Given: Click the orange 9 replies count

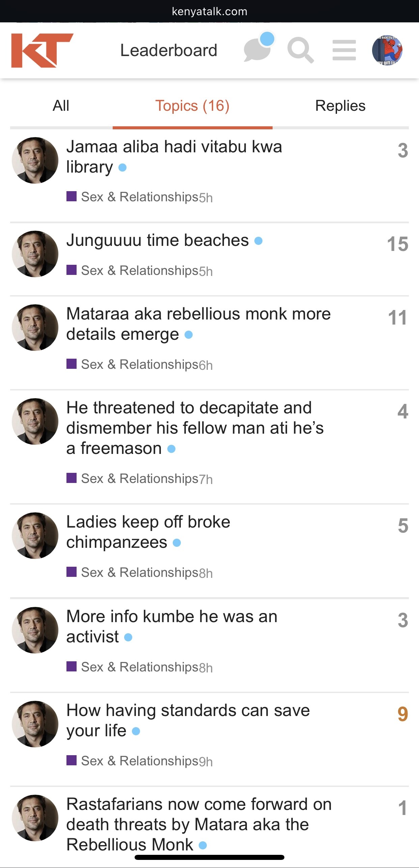Looking at the screenshot, I should point(402,714).
